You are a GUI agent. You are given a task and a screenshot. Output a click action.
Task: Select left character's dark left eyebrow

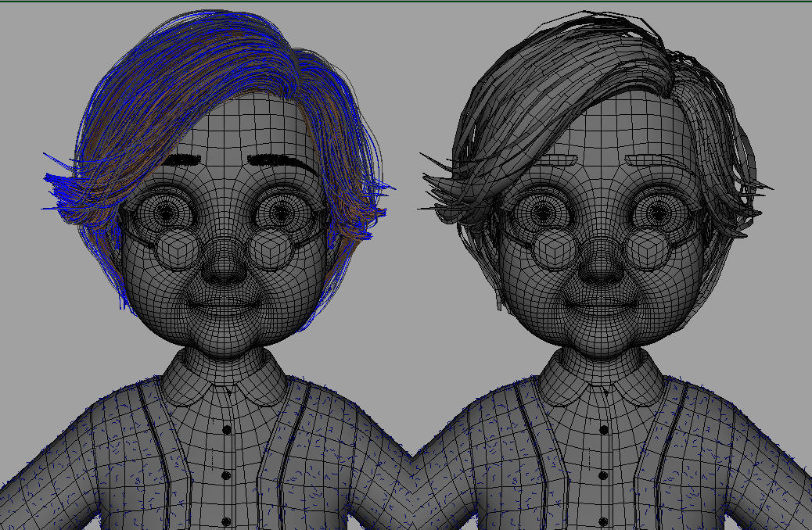pyautogui.click(x=182, y=159)
